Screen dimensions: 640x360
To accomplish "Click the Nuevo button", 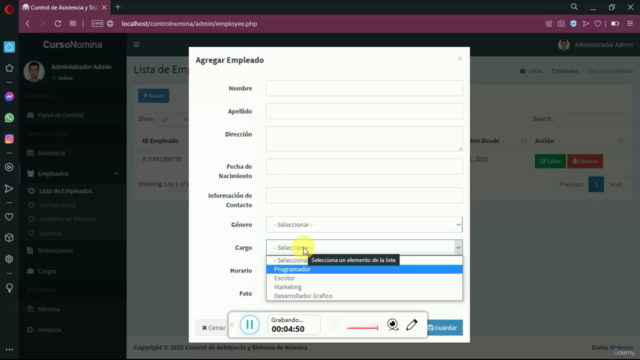I will (153, 96).
